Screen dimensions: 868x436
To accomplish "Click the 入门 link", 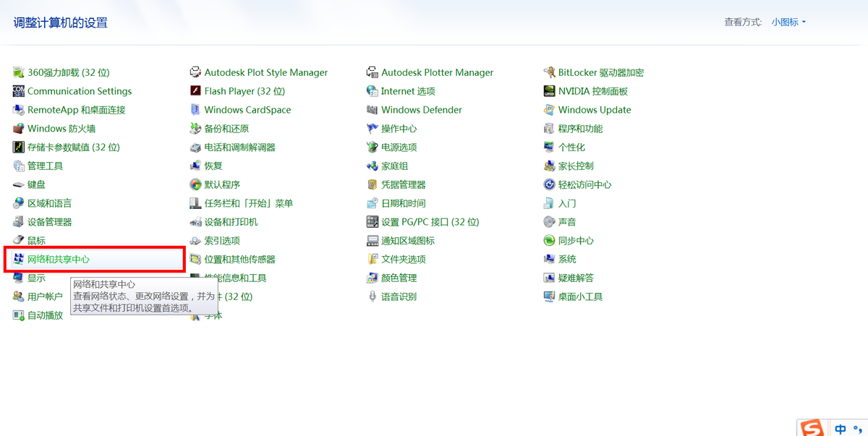I will [x=567, y=203].
